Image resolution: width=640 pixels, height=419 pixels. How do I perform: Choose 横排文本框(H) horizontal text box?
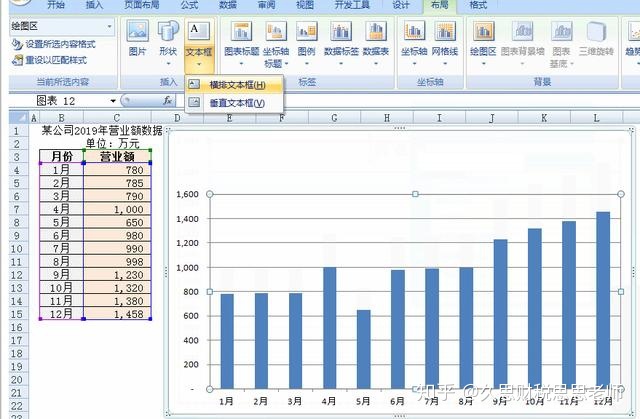234,85
